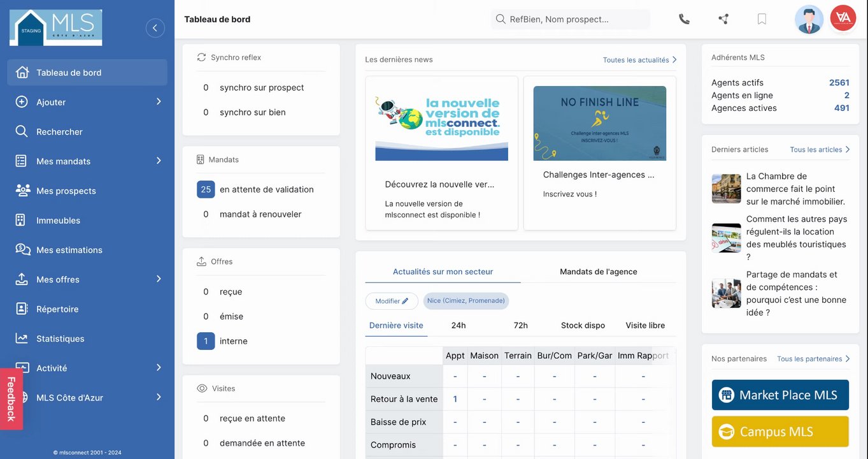868x459 pixels.
Task: Click the magnifier icon beside Rechercher
Action: point(22,131)
